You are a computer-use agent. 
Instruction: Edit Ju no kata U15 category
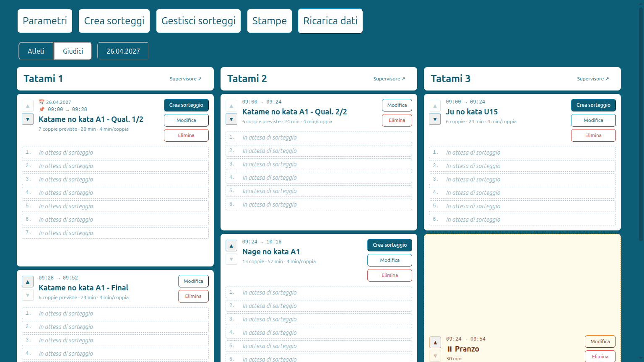coord(593,120)
